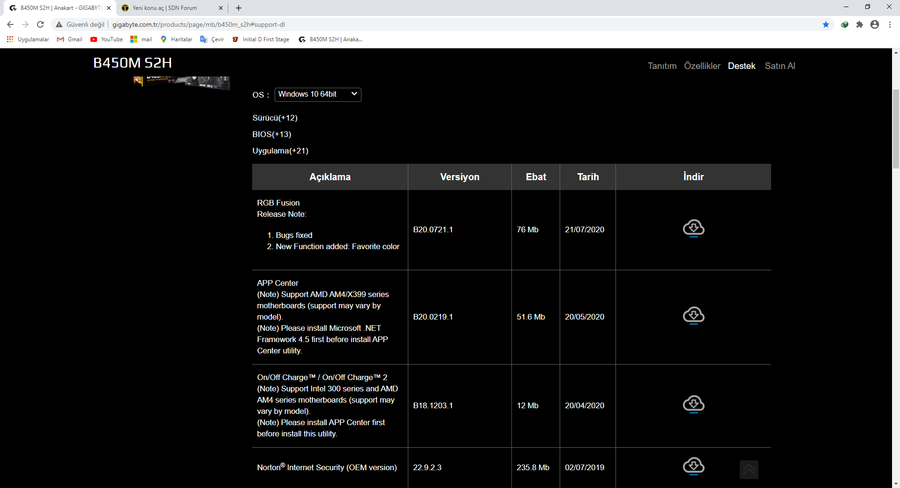900x488 pixels.
Task: Click the Açıklama column header
Action: click(330, 177)
